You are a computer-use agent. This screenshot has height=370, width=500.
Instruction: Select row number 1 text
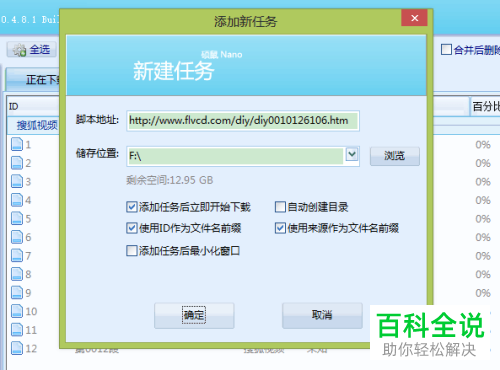(x=28, y=145)
